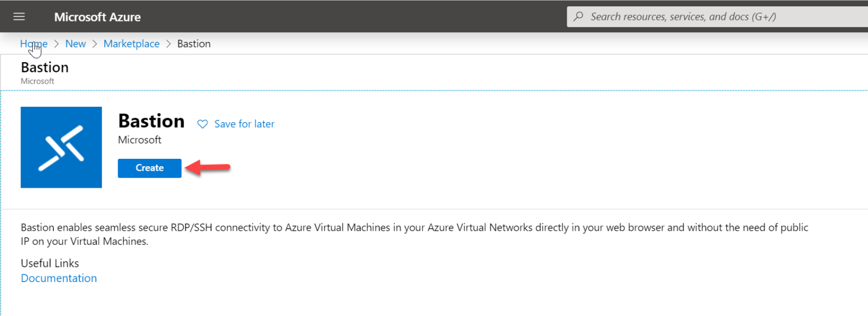Click the large bold Bastion heading
Screen dimensions: 868x316
click(151, 121)
